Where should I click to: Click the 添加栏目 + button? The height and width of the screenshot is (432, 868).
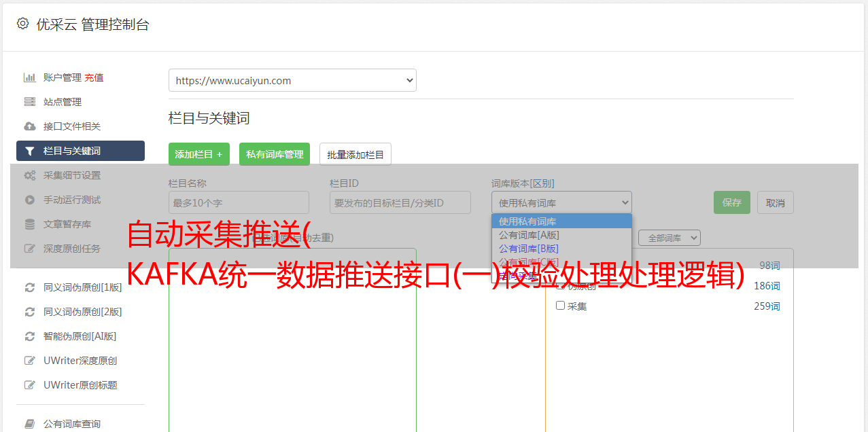point(199,154)
